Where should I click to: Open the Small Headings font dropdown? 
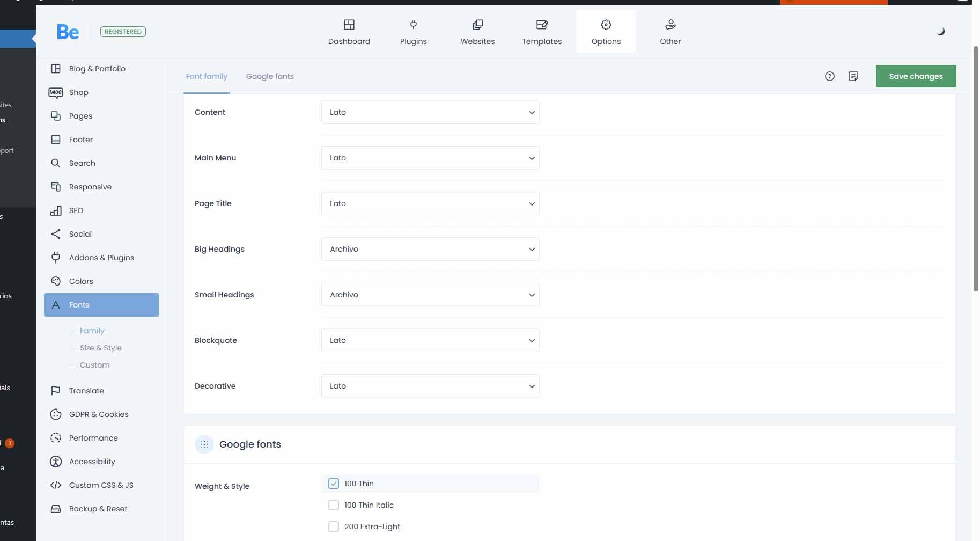point(430,295)
